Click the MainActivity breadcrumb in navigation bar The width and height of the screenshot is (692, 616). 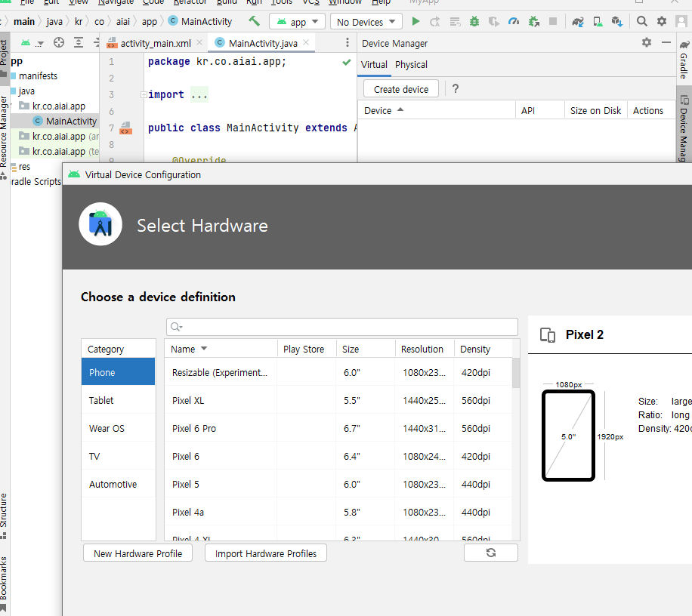click(x=201, y=22)
